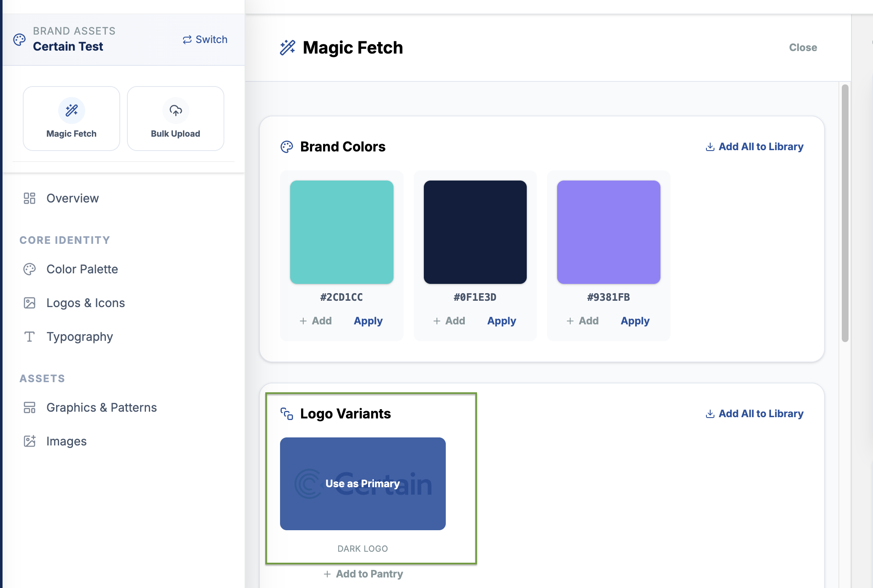Click the Graphics & Patterns layout icon
This screenshot has height=588, width=873.
tap(30, 407)
